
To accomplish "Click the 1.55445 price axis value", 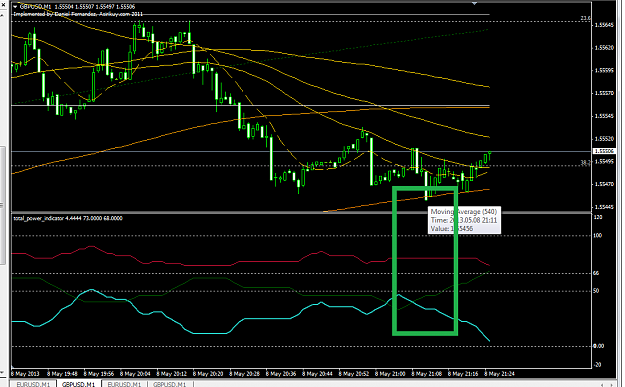I will [604, 207].
